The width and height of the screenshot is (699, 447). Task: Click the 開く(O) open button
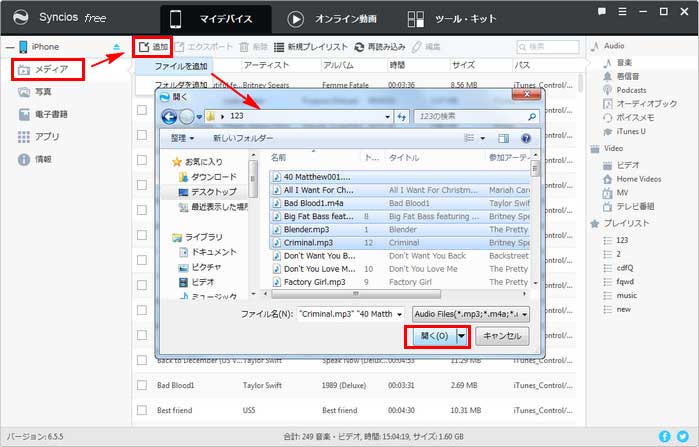click(x=435, y=336)
